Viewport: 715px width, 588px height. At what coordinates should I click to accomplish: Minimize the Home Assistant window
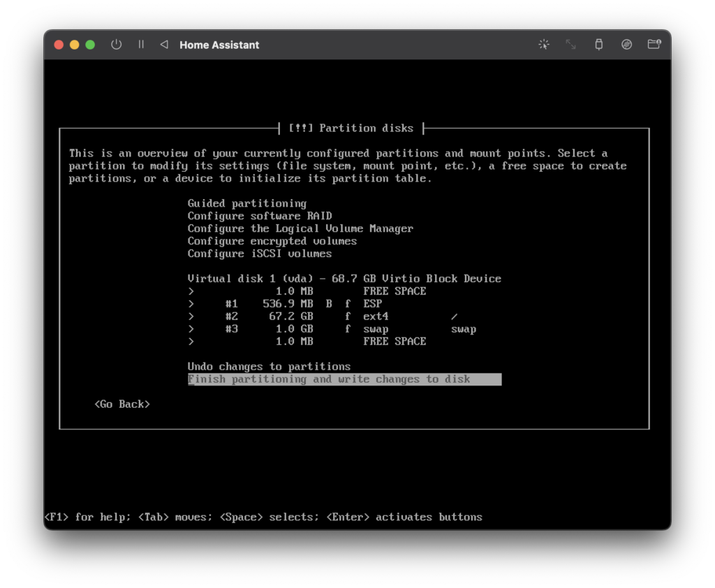[x=74, y=45]
